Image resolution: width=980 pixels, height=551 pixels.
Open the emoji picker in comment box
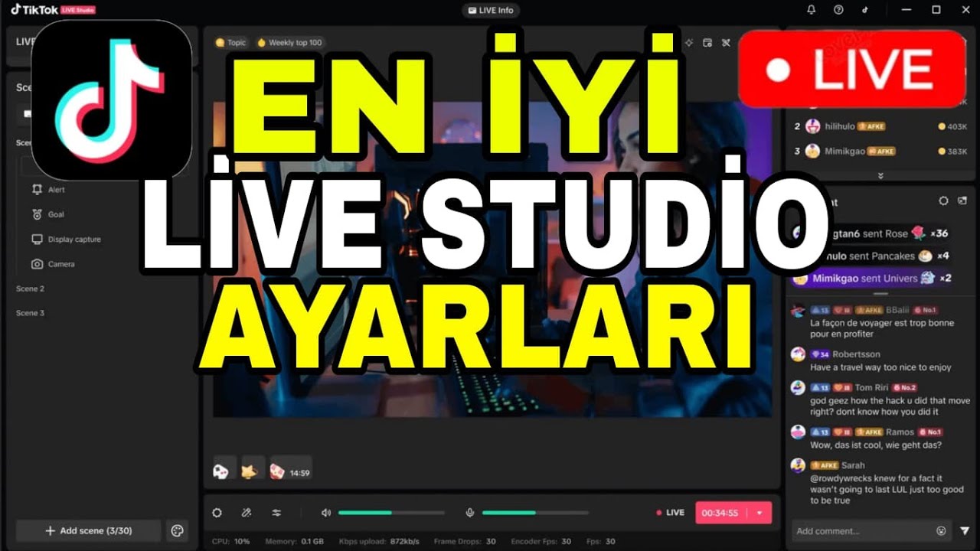click(941, 531)
